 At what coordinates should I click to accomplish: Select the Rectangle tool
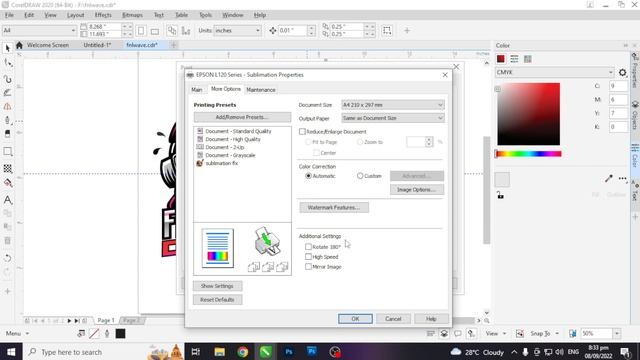[x=7, y=151]
